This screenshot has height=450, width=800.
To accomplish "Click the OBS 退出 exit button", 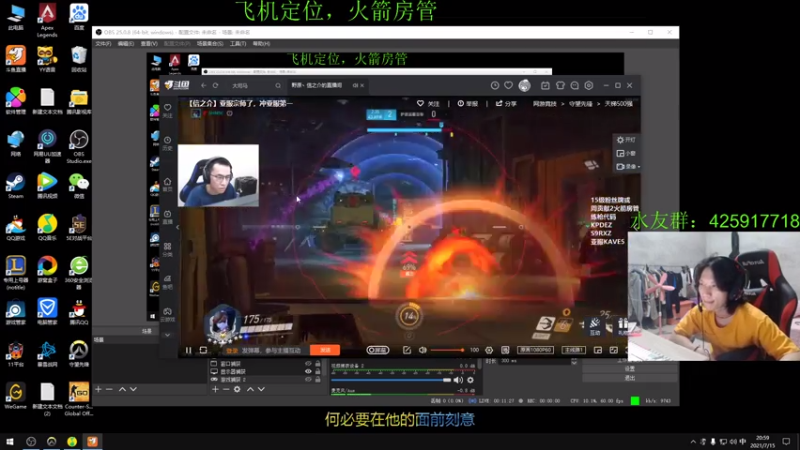I will coord(630,378).
